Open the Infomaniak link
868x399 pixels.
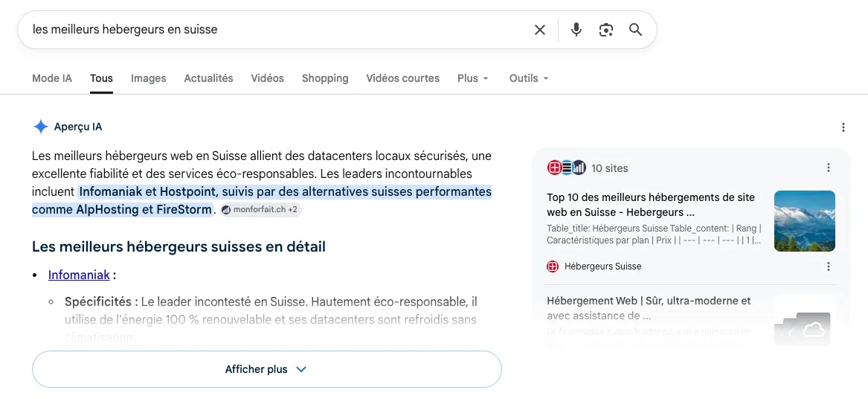click(x=79, y=275)
